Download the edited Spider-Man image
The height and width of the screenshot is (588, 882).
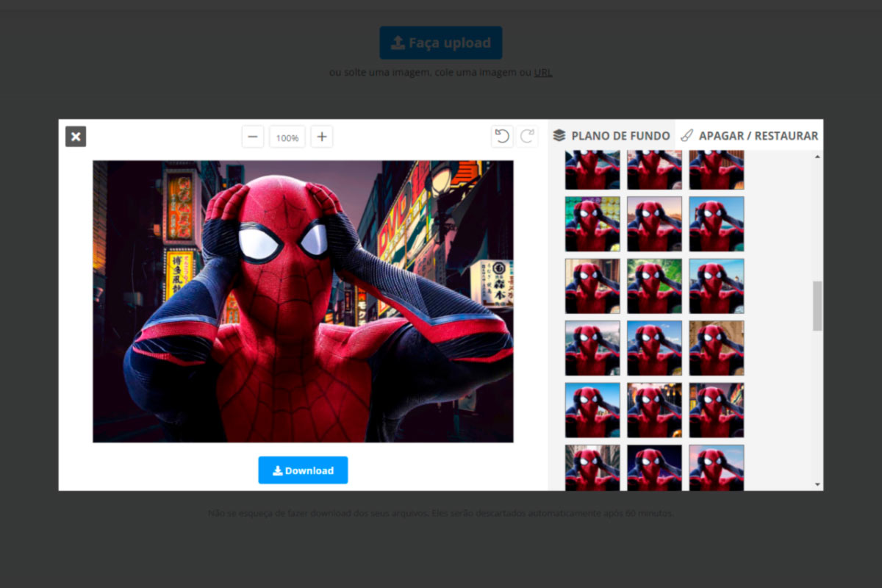303,470
